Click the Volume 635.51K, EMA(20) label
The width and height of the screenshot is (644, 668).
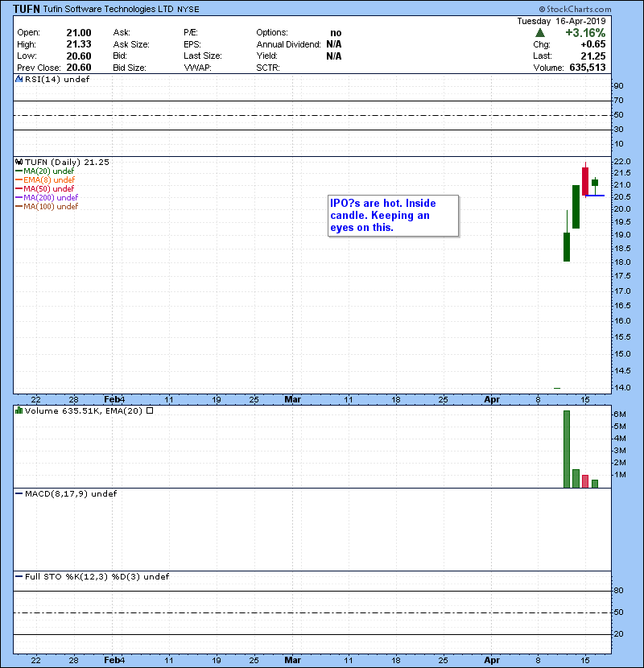(84, 410)
